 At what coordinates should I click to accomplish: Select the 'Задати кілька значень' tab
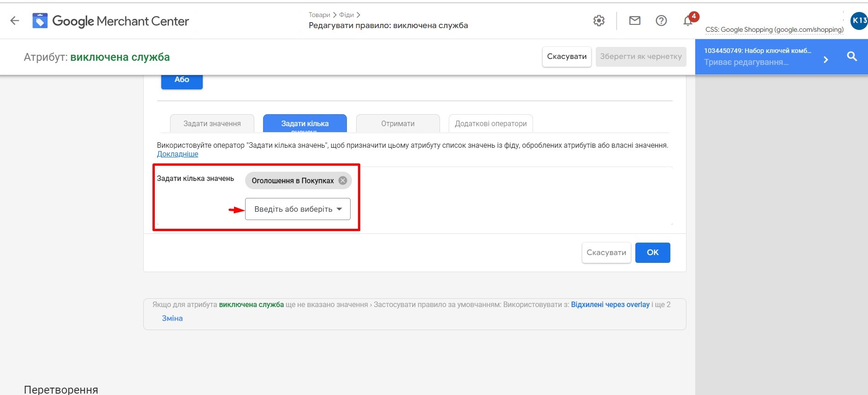pyautogui.click(x=305, y=123)
